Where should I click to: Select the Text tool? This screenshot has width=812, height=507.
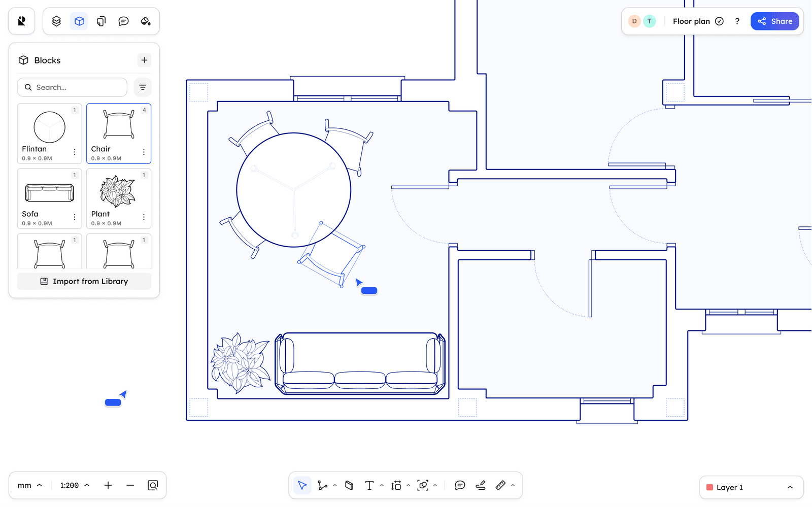click(369, 485)
